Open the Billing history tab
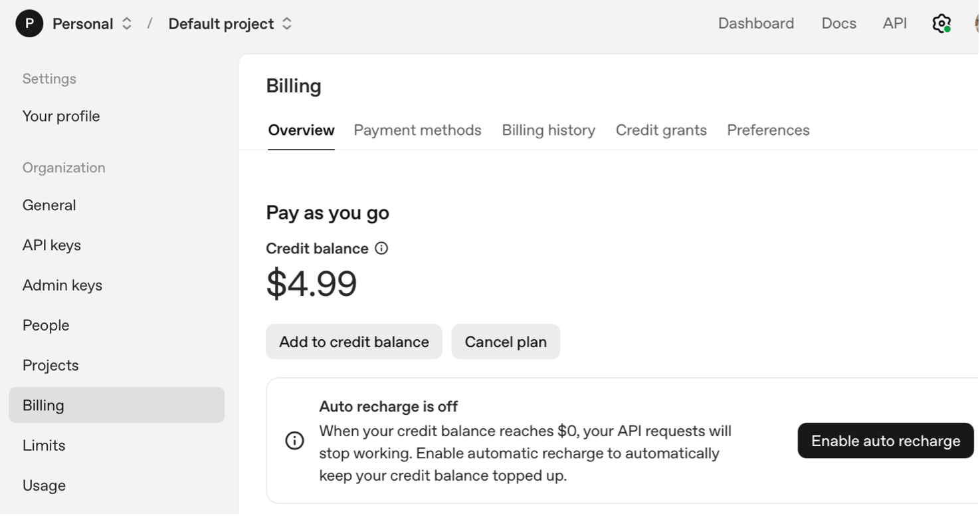Viewport: 980px width, 516px height. (x=548, y=130)
